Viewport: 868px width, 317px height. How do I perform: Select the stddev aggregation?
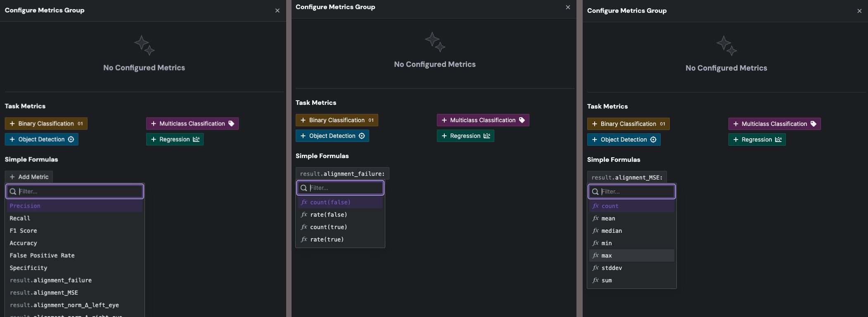(632, 268)
